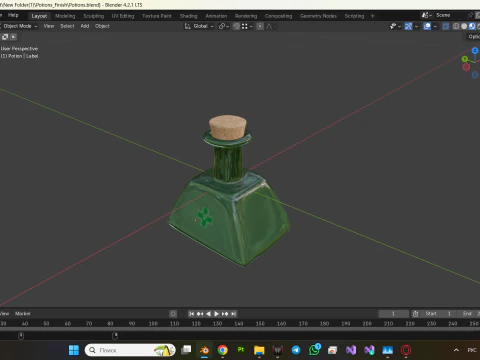The height and width of the screenshot is (360, 480).
Task: Open the transform pivot point dropdown
Action: click(x=223, y=26)
